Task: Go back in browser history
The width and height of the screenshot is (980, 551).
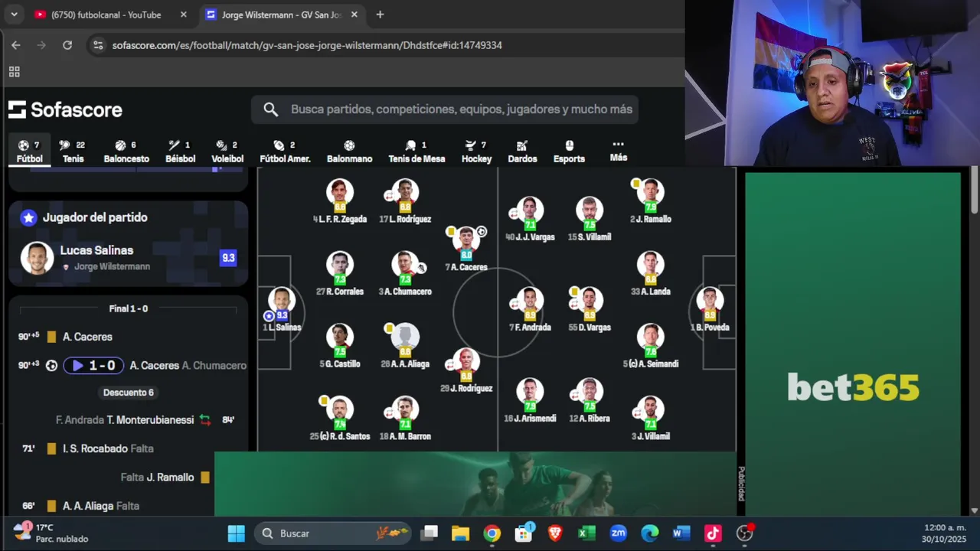Action: [16, 45]
